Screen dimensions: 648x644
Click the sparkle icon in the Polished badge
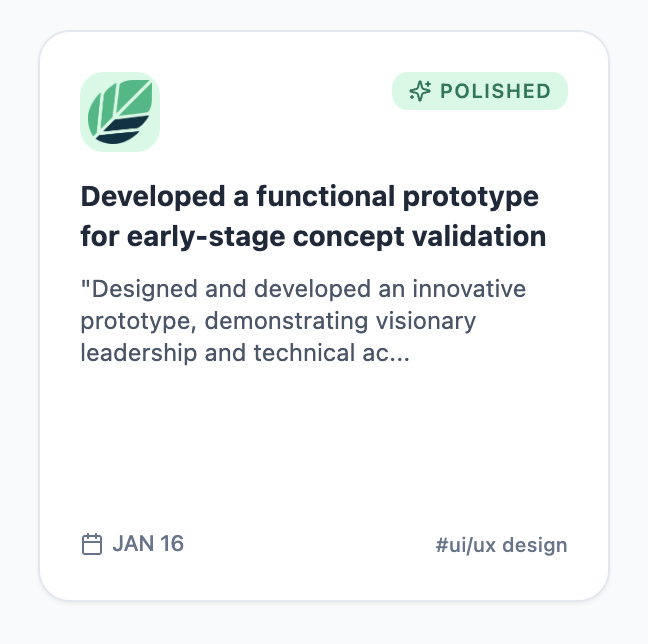click(x=420, y=91)
